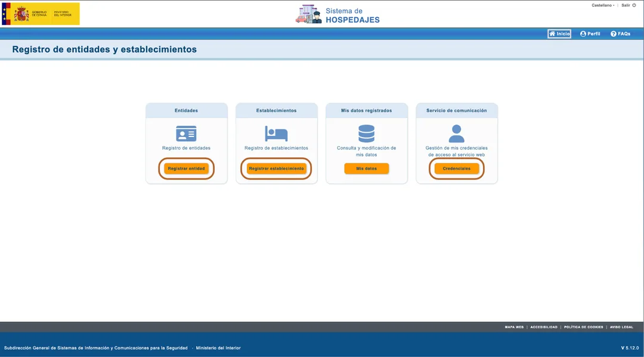The image size is (644, 357).
Task: Click the Gobierno de España logo
Action: (x=41, y=14)
